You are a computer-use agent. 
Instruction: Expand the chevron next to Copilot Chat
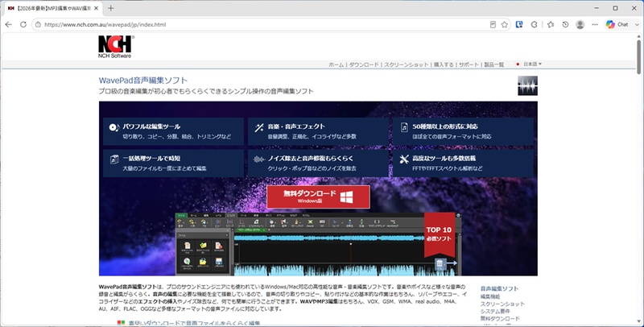point(637,25)
